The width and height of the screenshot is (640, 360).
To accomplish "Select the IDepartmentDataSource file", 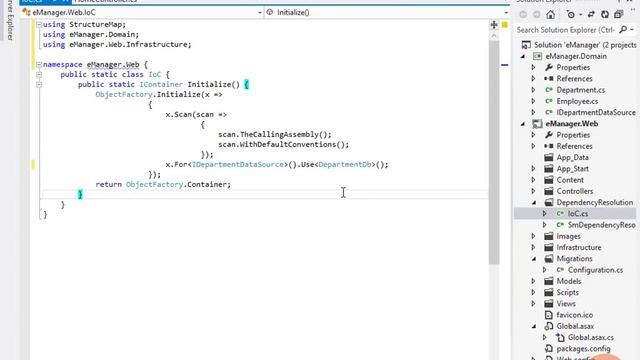I will pos(596,112).
